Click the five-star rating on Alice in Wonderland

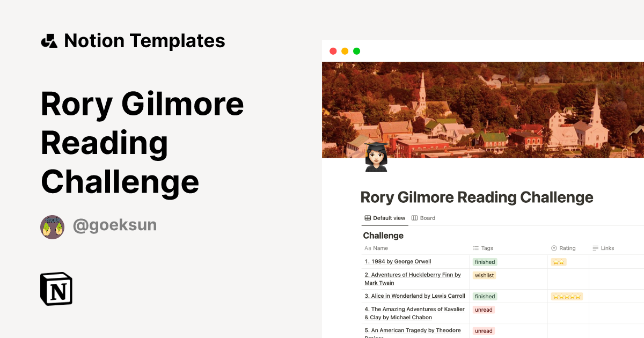tap(567, 296)
